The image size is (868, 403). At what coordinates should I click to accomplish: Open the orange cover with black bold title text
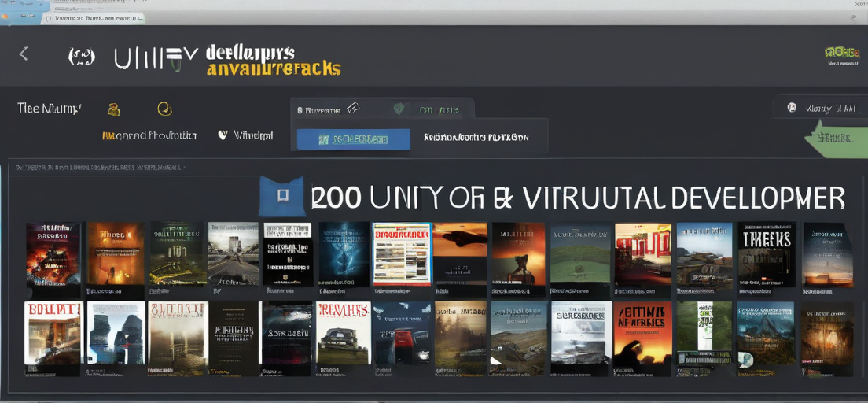[642, 332]
